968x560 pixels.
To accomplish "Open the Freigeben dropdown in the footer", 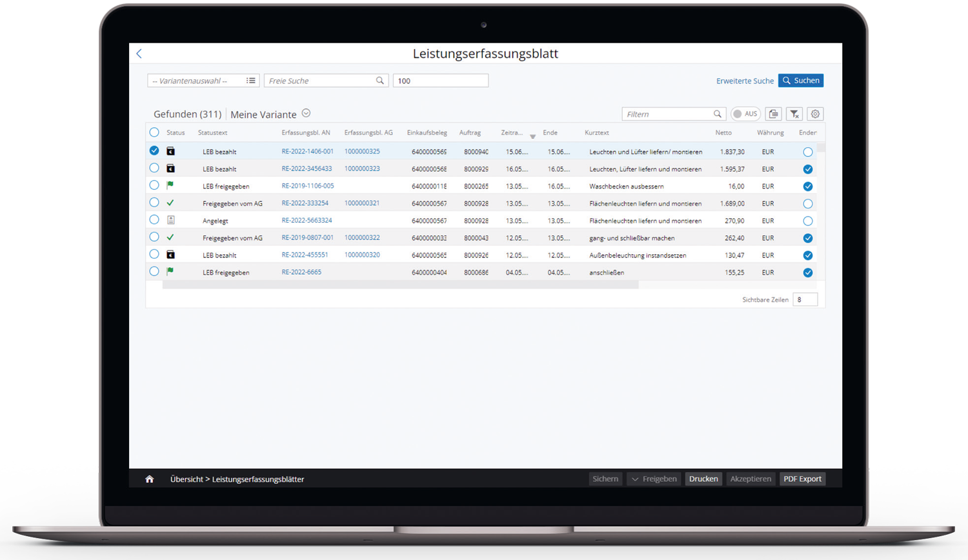I will [654, 479].
